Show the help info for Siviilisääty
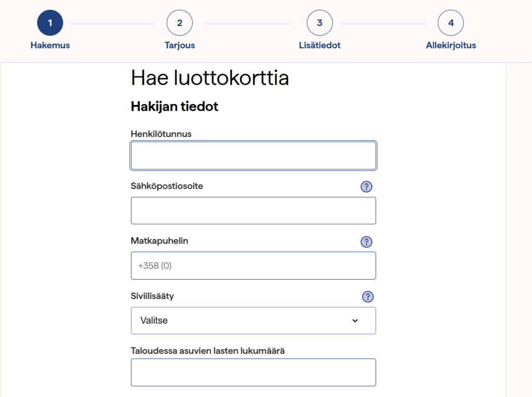532x397 pixels. (x=368, y=297)
